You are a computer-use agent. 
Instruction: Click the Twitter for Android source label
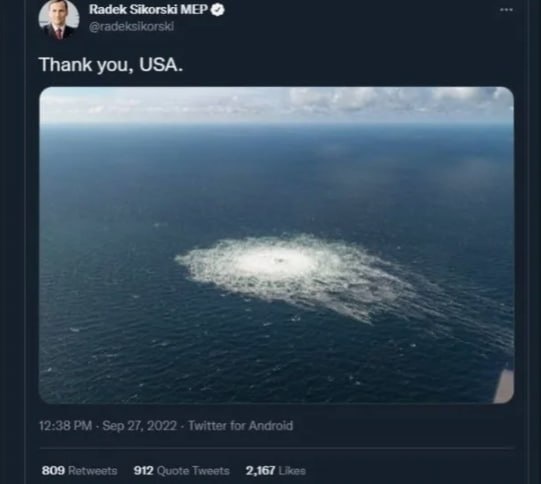(x=240, y=426)
